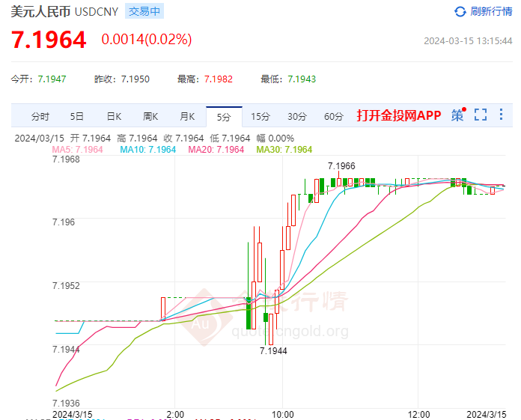
Task: Click the 幅 0.00% amplitude value
Action: pos(275,139)
